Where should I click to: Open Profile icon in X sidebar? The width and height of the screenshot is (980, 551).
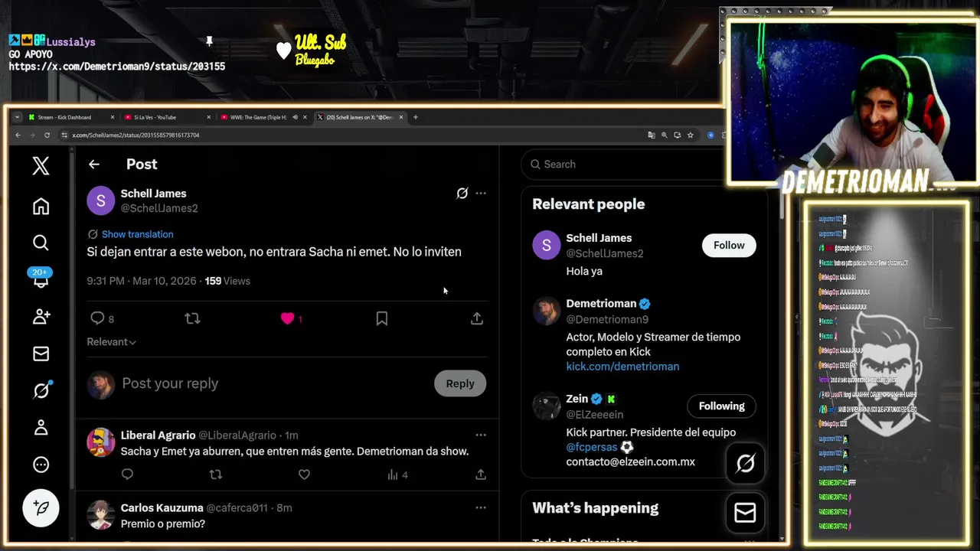41,427
